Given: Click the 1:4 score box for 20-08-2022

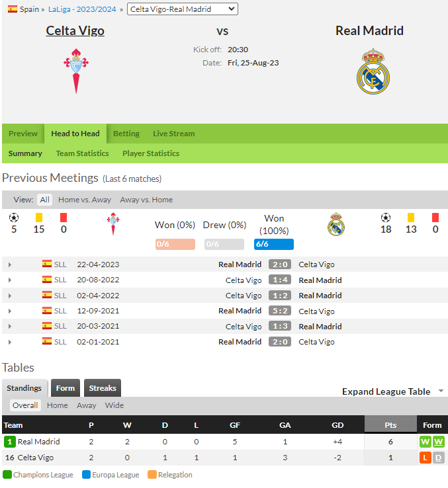Looking at the screenshot, I should click(x=280, y=280).
